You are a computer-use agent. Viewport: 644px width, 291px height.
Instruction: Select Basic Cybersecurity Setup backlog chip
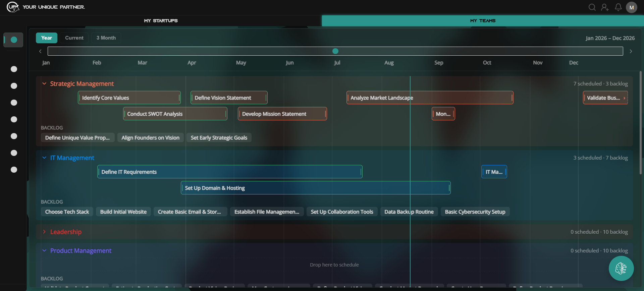tap(475, 212)
